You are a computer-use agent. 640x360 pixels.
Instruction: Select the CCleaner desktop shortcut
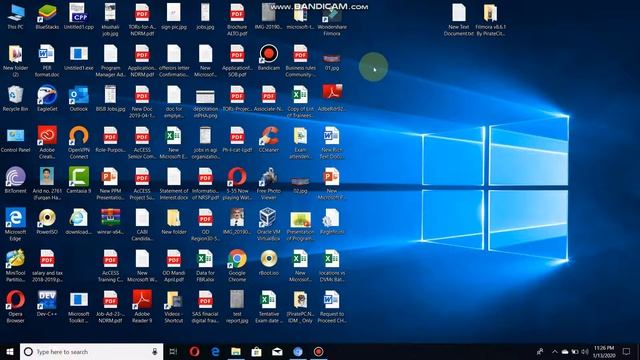pyautogui.click(x=269, y=140)
